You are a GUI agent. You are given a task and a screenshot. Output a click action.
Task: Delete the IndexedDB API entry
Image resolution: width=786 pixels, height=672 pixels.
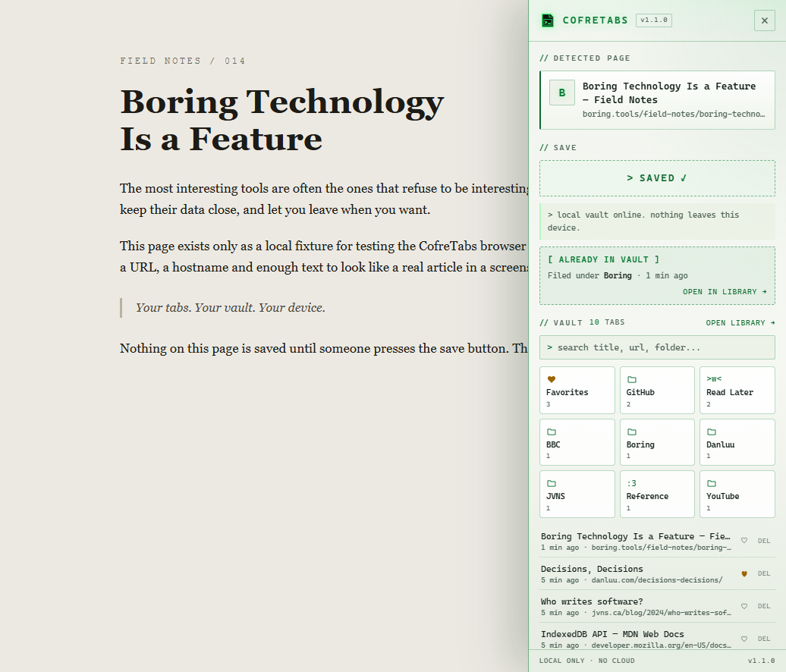pyautogui.click(x=764, y=639)
